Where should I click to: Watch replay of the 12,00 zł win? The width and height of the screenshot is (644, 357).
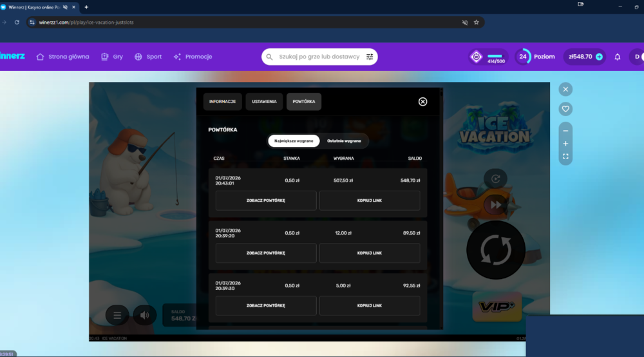[266, 253]
